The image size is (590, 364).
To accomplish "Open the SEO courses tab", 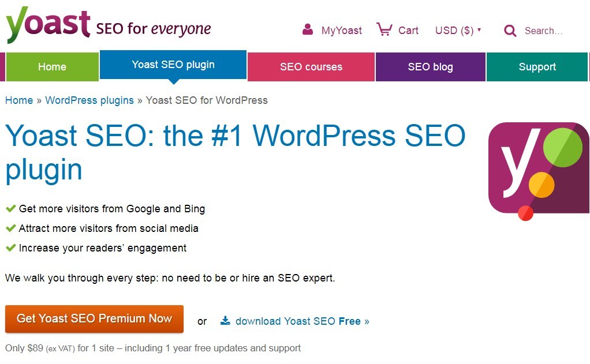I will tap(311, 67).
